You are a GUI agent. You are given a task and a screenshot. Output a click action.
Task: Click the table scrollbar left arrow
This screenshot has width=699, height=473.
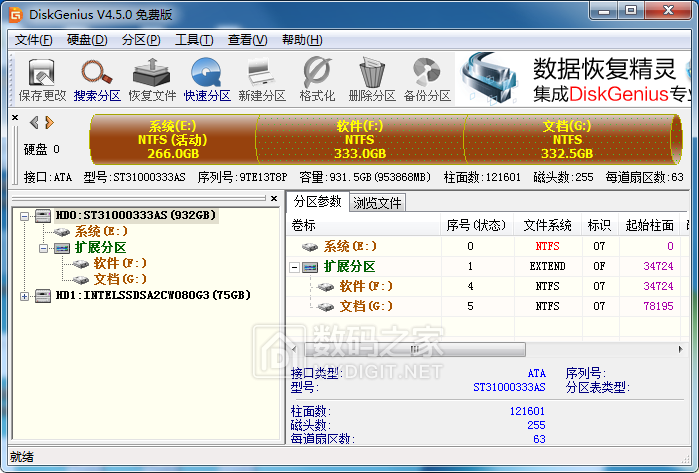(x=294, y=350)
